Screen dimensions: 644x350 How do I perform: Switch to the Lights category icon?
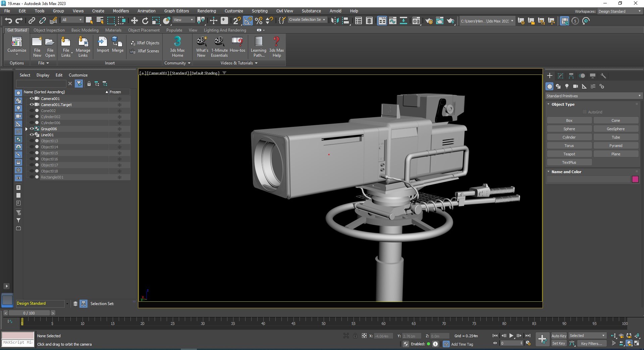coord(567,86)
